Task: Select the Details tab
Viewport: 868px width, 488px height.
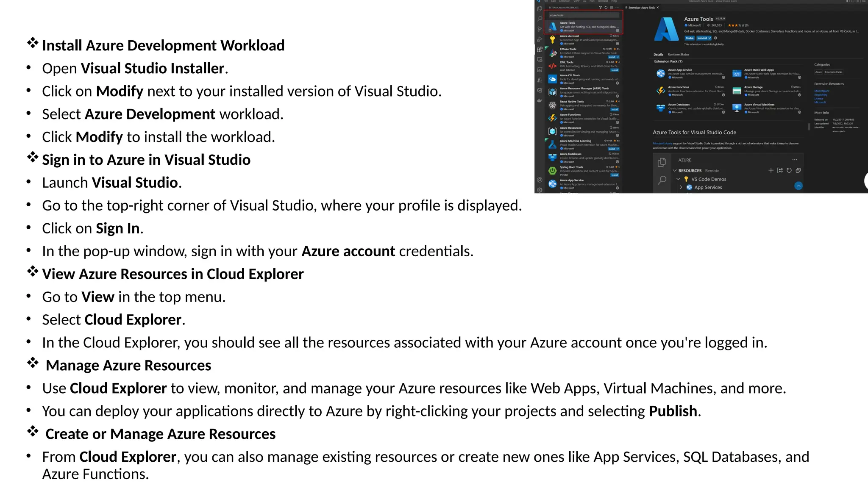Action: pyautogui.click(x=658, y=55)
